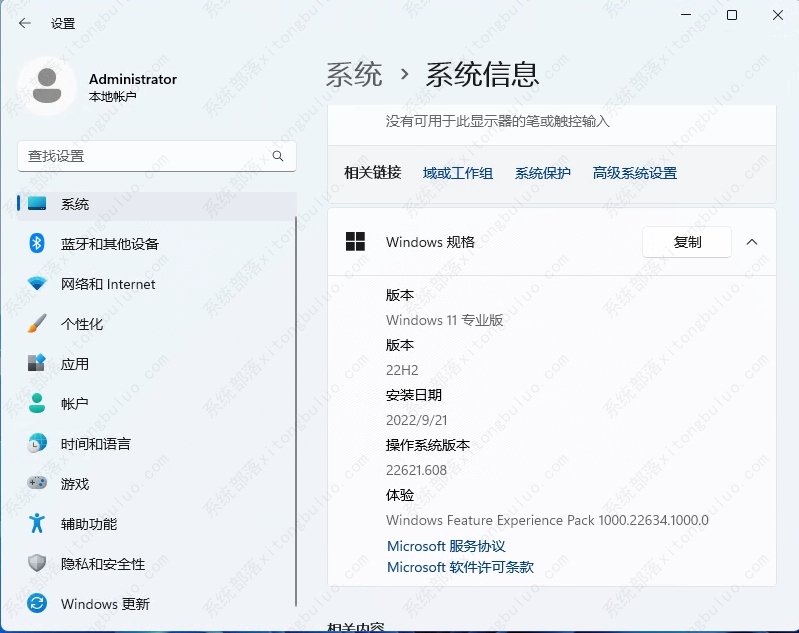The width and height of the screenshot is (799, 633).
Task: Select the System sidebar item
Action: [x=75, y=204]
